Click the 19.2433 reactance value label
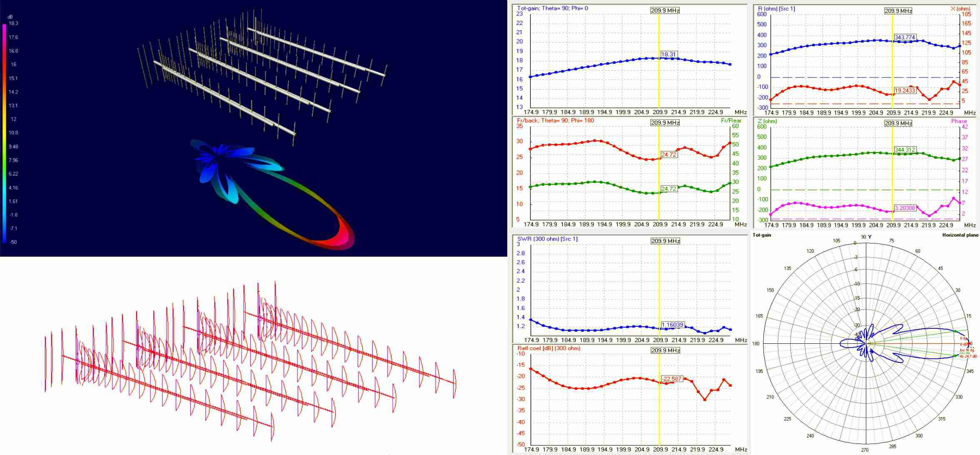The image size is (980, 455). pos(905,90)
